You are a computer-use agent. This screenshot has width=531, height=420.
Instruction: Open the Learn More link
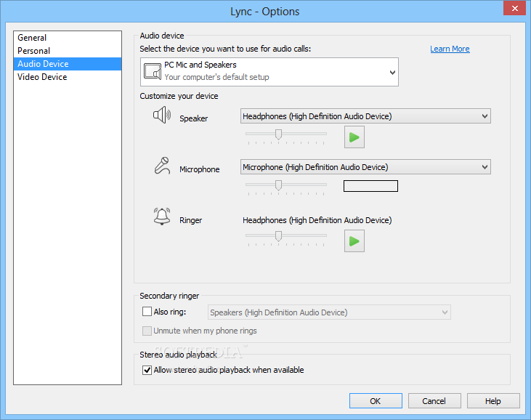pos(450,49)
